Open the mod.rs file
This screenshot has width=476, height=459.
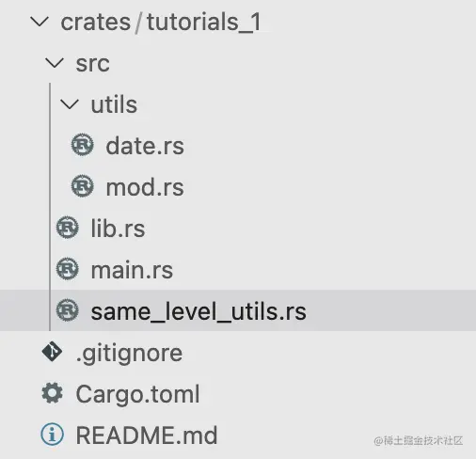(145, 187)
